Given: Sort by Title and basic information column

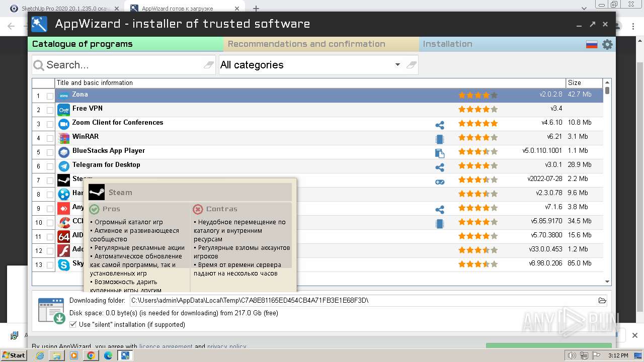Looking at the screenshot, I should pos(310,83).
